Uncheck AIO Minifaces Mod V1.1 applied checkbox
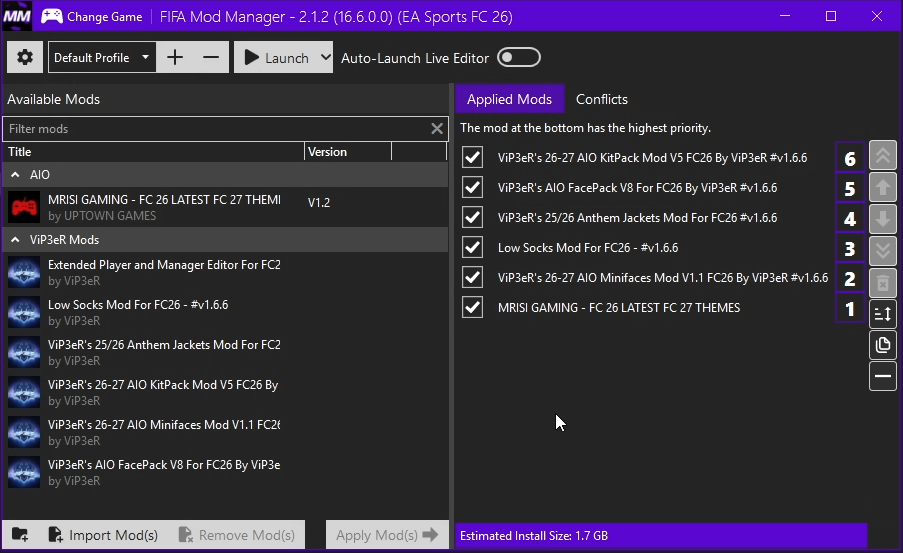The width and height of the screenshot is (903, 553). (472, 277)
